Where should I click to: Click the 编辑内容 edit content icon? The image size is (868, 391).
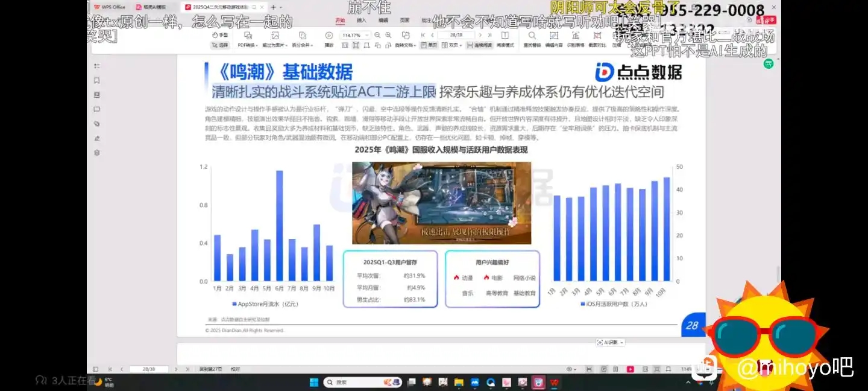pos(553,39)
